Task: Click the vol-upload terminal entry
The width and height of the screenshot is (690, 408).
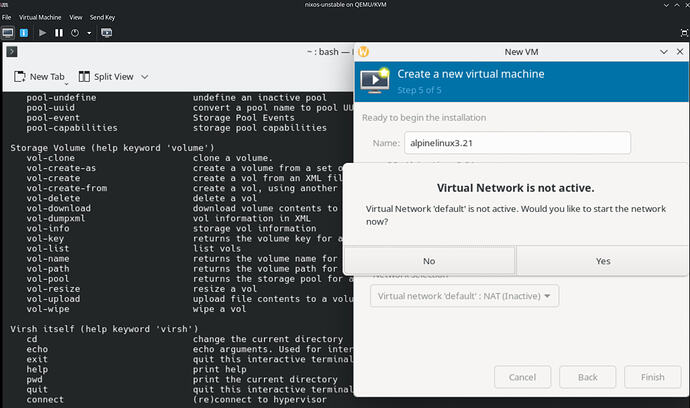Action: (53, 299)
